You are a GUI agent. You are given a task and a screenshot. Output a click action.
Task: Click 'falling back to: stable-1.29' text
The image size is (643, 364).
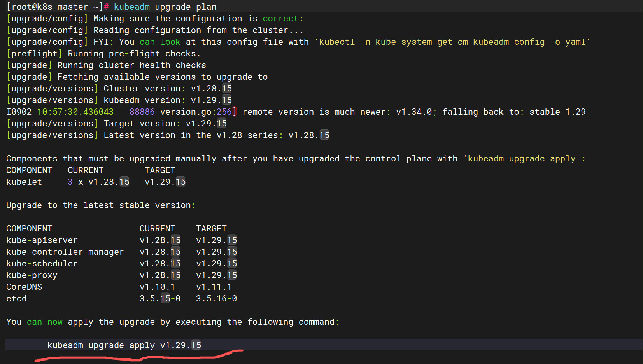[514, 112]
